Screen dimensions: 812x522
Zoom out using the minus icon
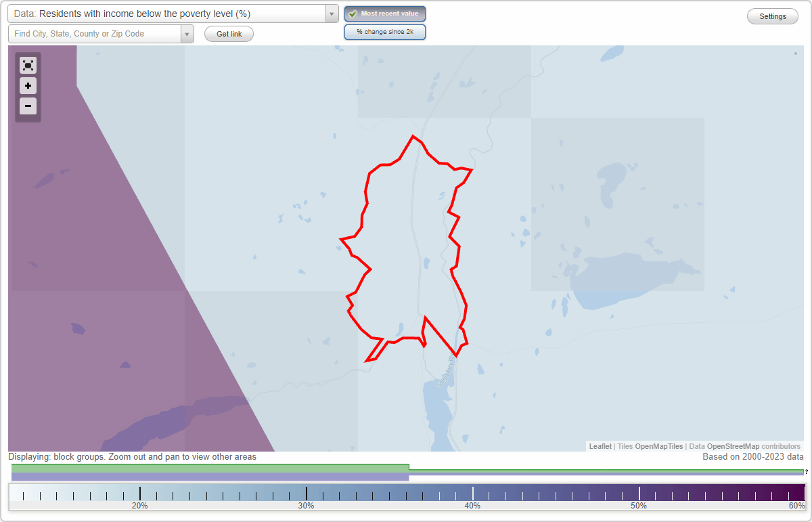(28, 106)
